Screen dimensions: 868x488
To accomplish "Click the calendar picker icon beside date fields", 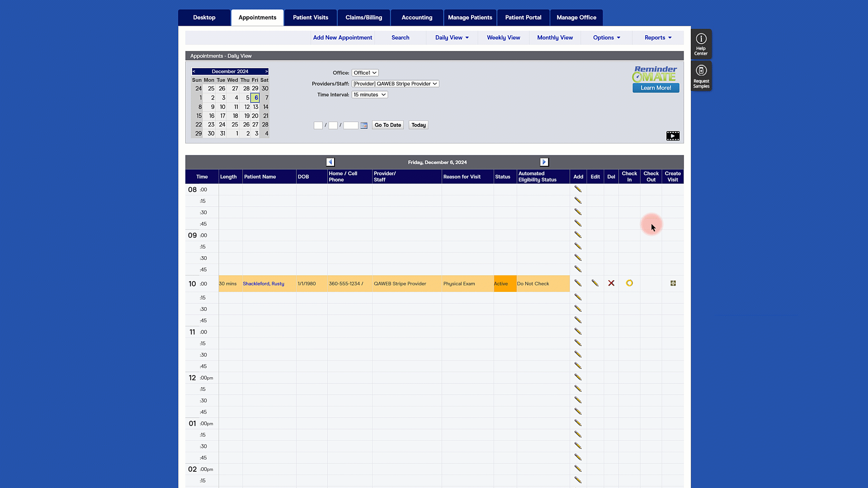I will 364,126.
